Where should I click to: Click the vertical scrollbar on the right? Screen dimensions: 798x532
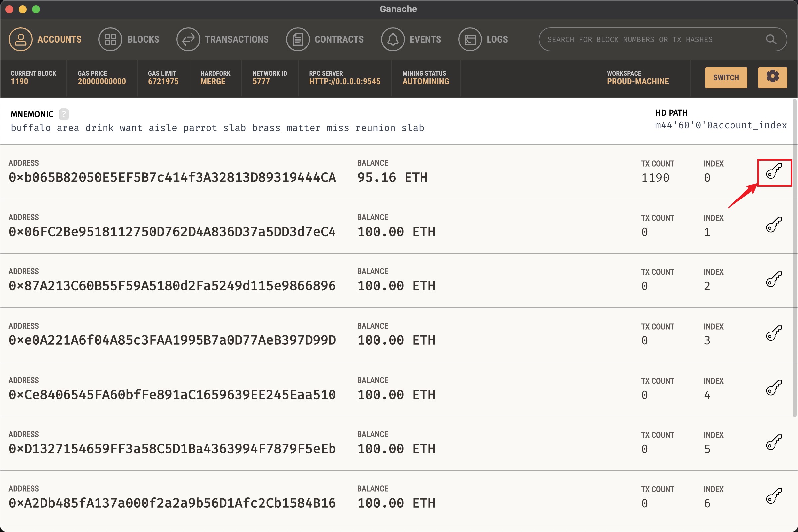[x=795, y=258]
